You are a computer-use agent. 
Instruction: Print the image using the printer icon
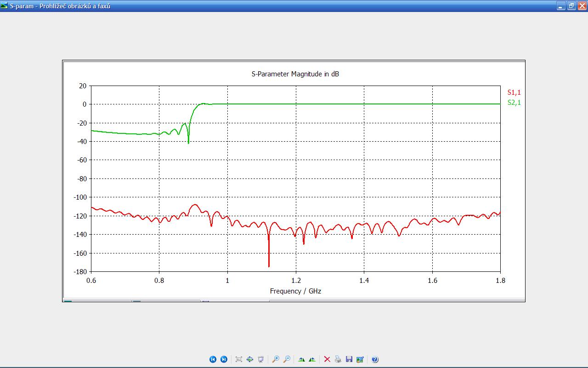(x=338, y=359)
